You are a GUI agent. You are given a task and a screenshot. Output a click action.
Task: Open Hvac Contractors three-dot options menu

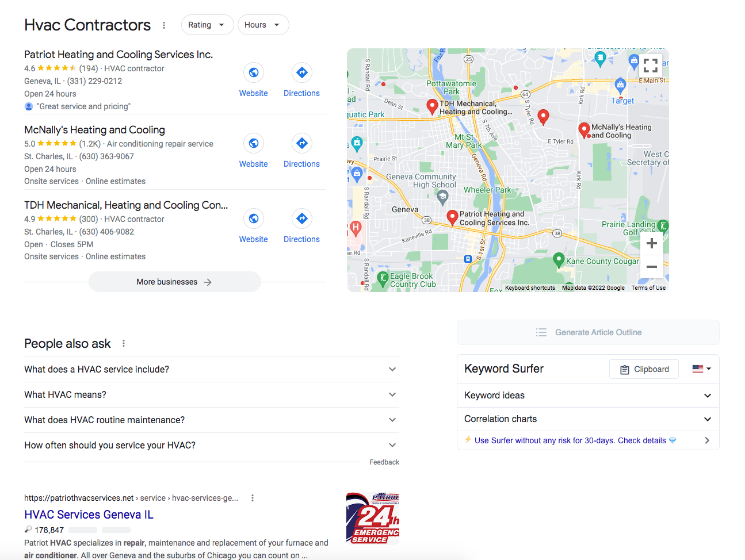point(164,25)
